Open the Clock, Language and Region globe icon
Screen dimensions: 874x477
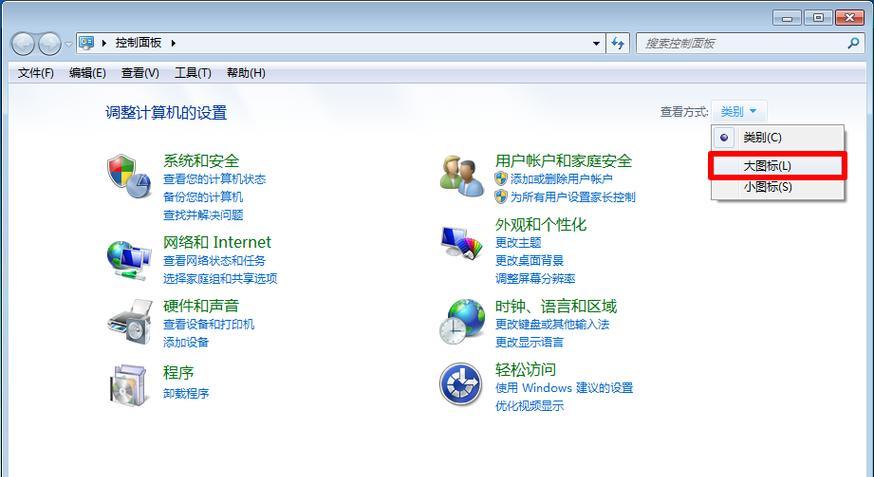461,322
